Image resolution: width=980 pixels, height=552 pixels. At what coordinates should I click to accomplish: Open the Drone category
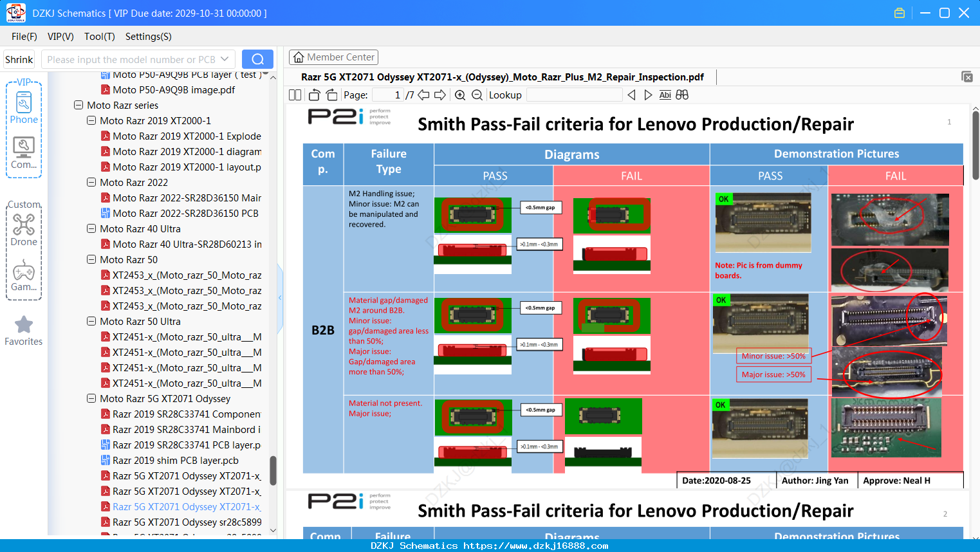click(24, 230)
